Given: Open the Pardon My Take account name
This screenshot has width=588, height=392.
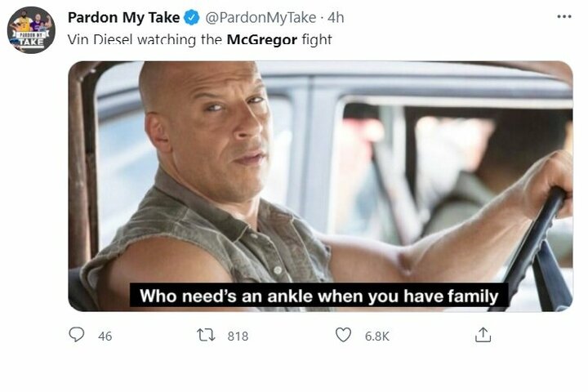Looking at the screenshot, I should point(123,18).
